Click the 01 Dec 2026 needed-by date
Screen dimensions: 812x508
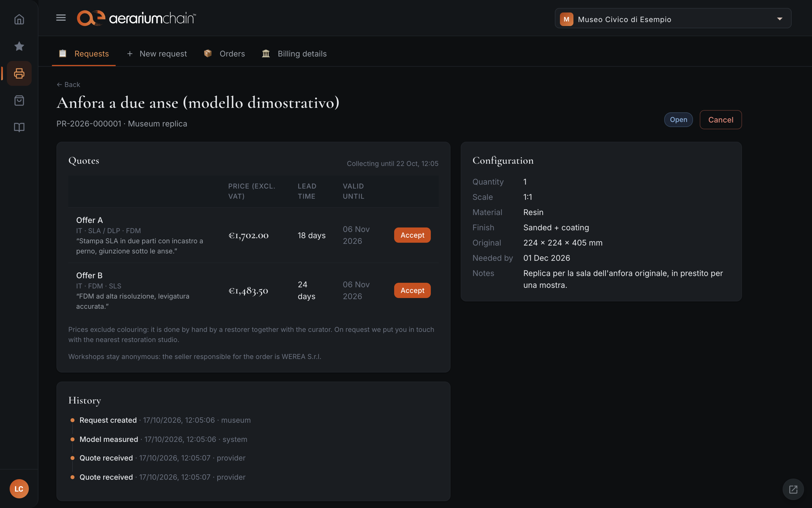[546, 258]
